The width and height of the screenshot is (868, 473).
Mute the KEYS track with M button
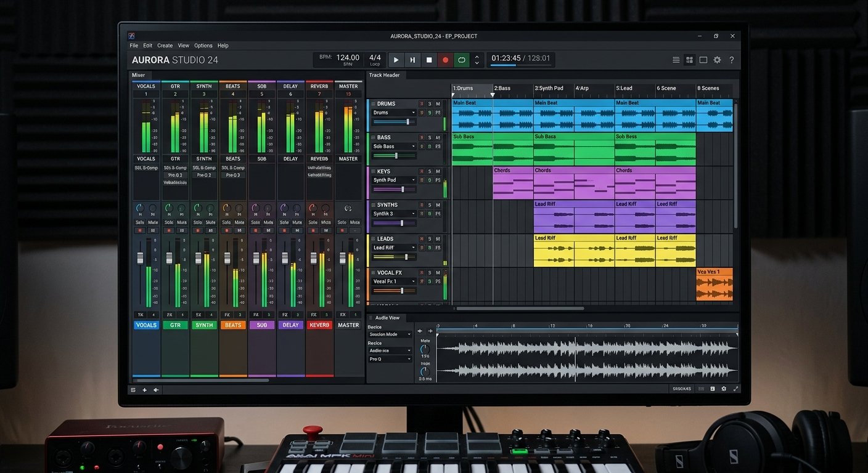438,171
